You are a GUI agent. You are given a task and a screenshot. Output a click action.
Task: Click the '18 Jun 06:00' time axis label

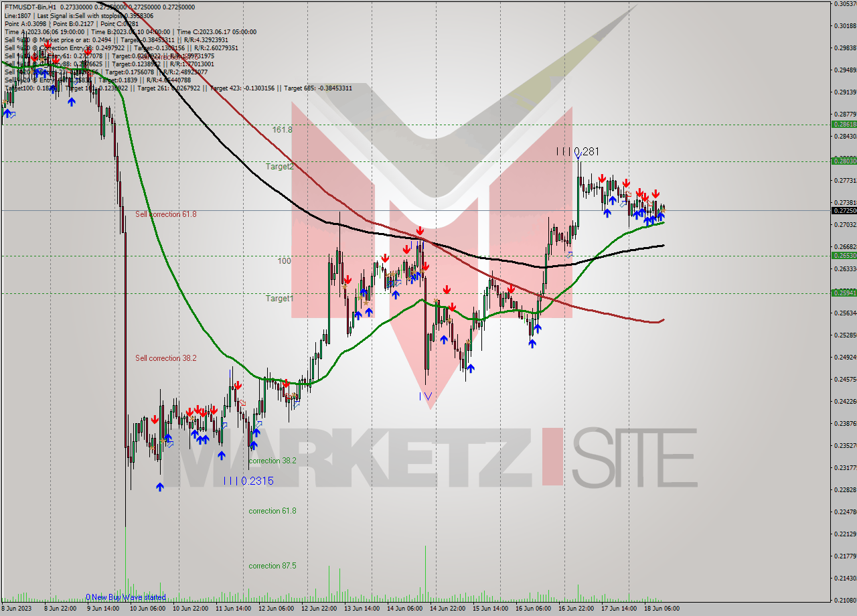[661, 609]
